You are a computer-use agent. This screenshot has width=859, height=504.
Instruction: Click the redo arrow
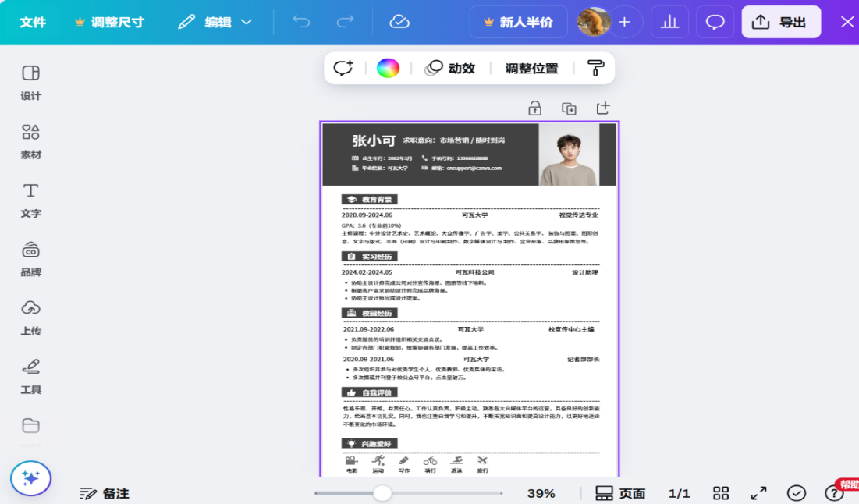(345, 22)
